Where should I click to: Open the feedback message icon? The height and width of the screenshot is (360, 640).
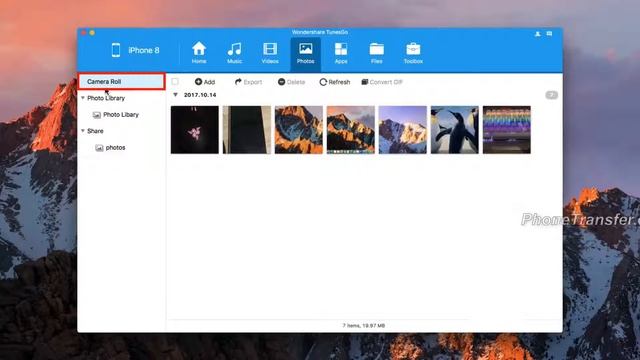549,34
